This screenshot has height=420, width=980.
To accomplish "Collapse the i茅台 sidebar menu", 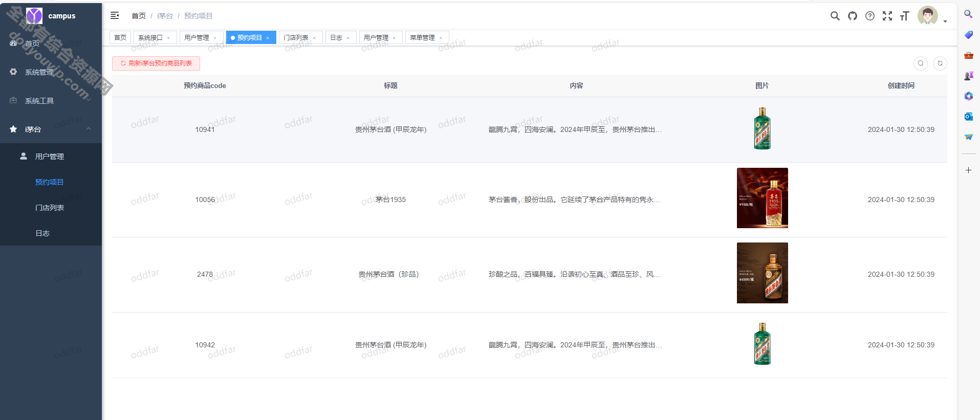I will [x=51, y=129].
